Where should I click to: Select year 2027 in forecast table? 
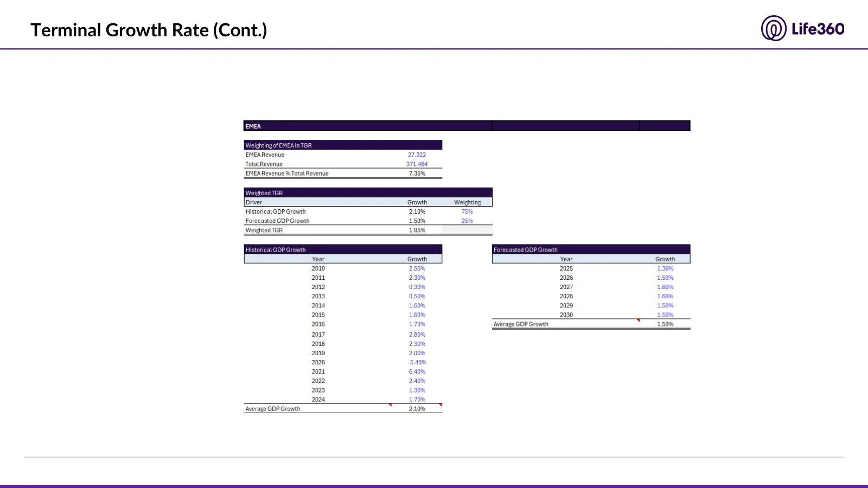[x=566, y=287]
